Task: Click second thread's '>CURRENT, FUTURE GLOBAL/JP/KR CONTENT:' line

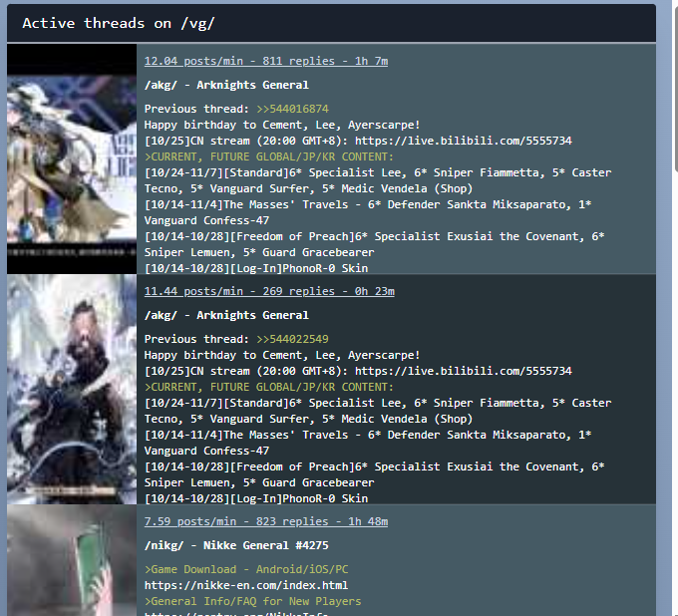Action: 269,388
